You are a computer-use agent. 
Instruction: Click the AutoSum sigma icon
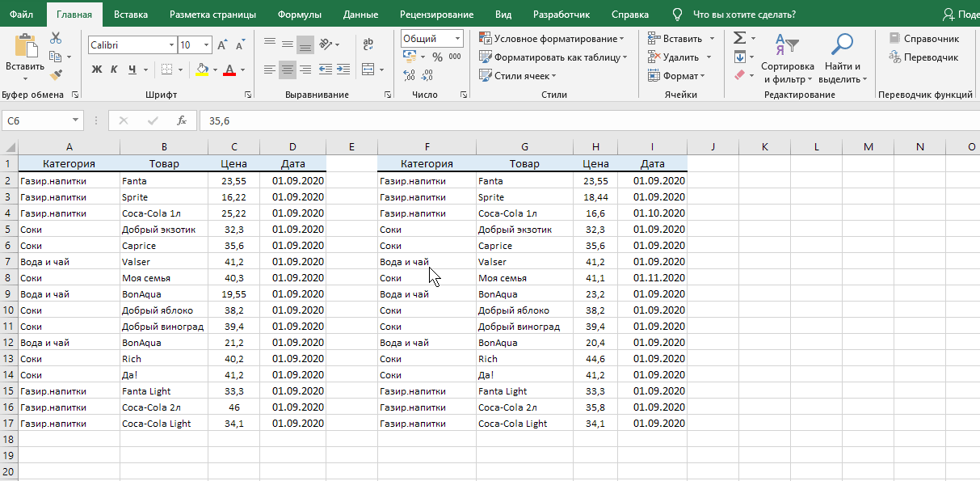click(x=738, y=38)
